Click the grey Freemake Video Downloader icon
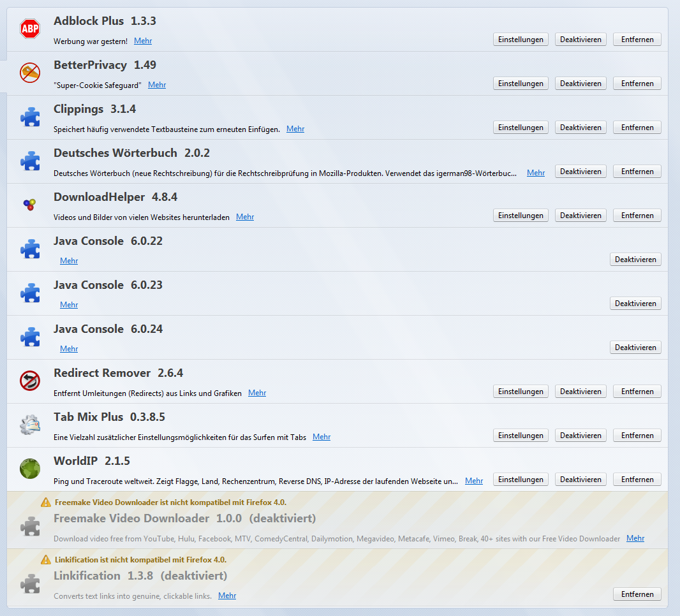The width and height of the screenshot is (680, 616). [31, 526]
